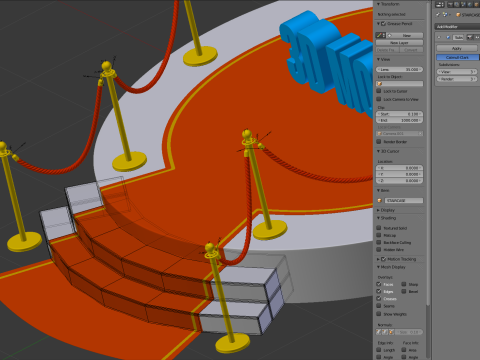
Task: Enable Sharp overlay checkbox
Action: 404,284
